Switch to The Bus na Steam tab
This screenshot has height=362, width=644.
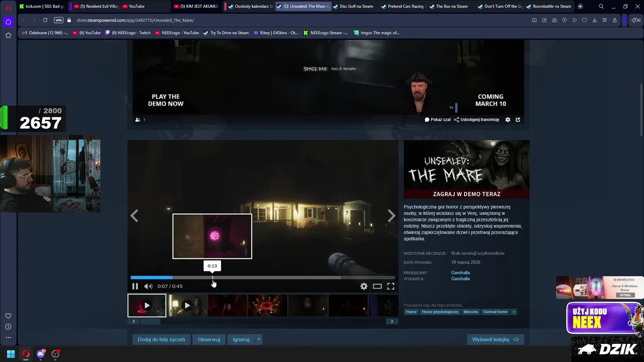[448, 7]
